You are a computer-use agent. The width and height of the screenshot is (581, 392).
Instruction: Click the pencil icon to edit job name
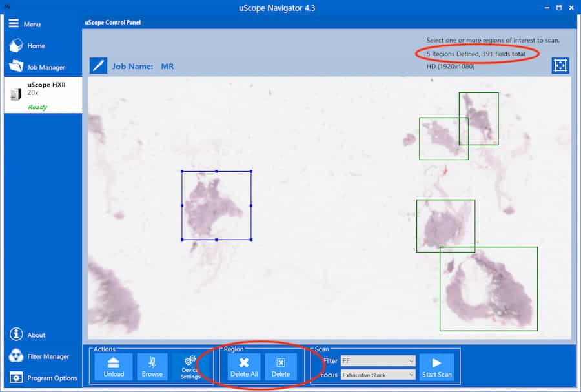tap(98, 66)
